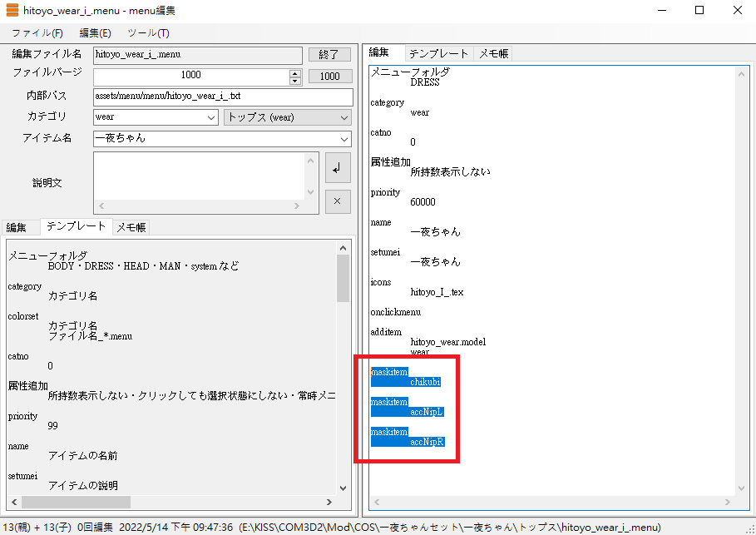Click the orange app icon in title bar
The height and width of the screenshot is (535, 756).
(12, 10)
